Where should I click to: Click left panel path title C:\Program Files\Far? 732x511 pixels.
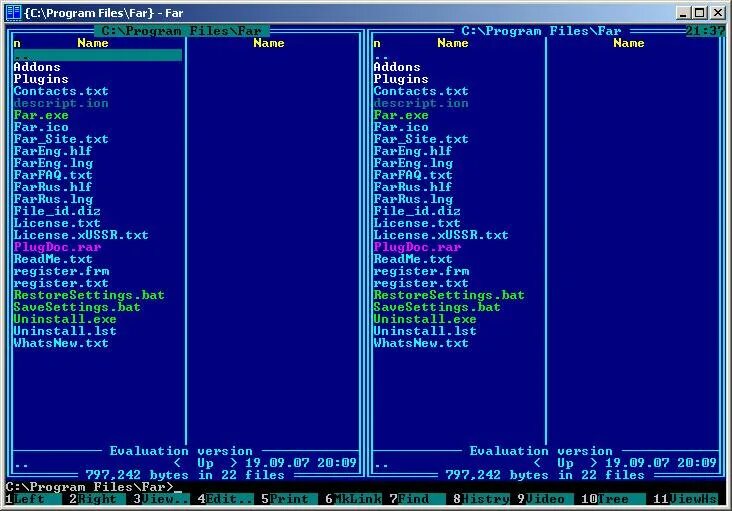click(182, 31)
